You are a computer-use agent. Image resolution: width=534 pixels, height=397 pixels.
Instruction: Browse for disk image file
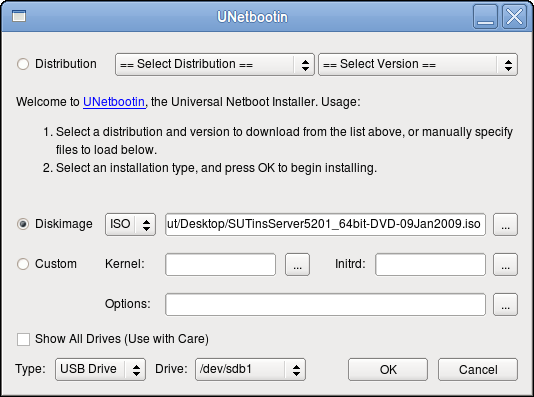505,224
